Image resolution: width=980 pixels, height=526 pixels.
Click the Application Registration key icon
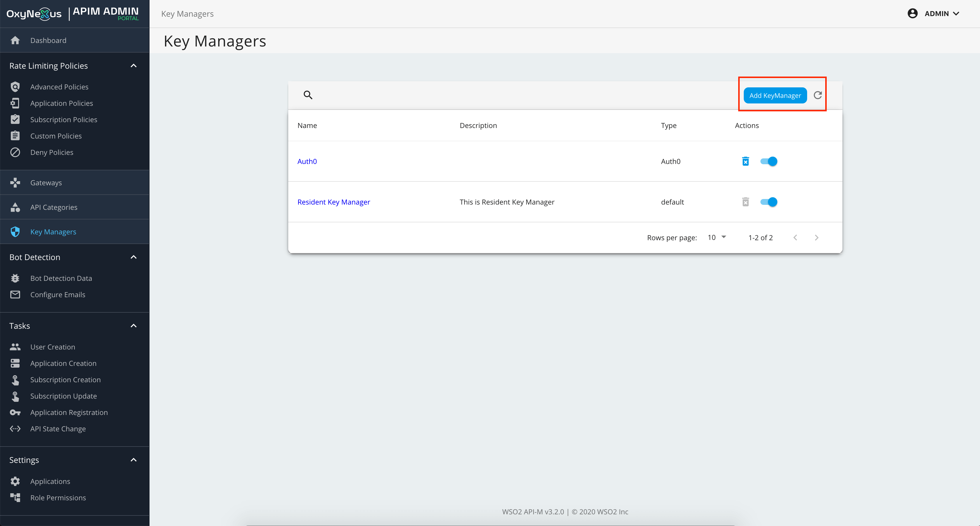[x=15, y=413]
